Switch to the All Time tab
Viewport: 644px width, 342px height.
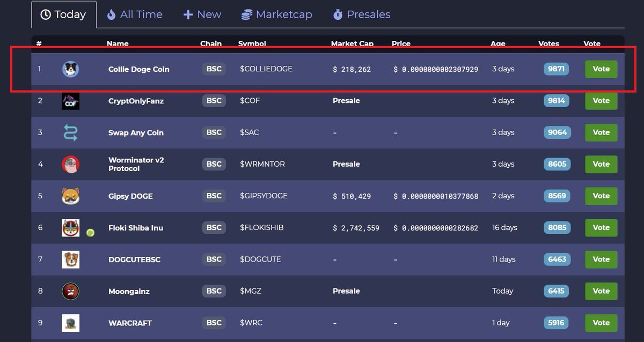134,14
